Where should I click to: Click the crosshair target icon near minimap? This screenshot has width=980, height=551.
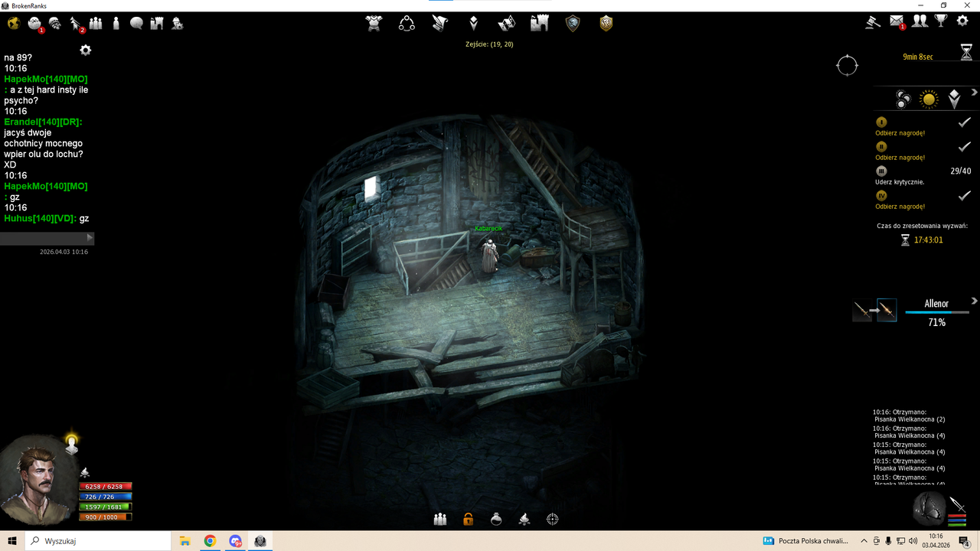pos(848,66)
